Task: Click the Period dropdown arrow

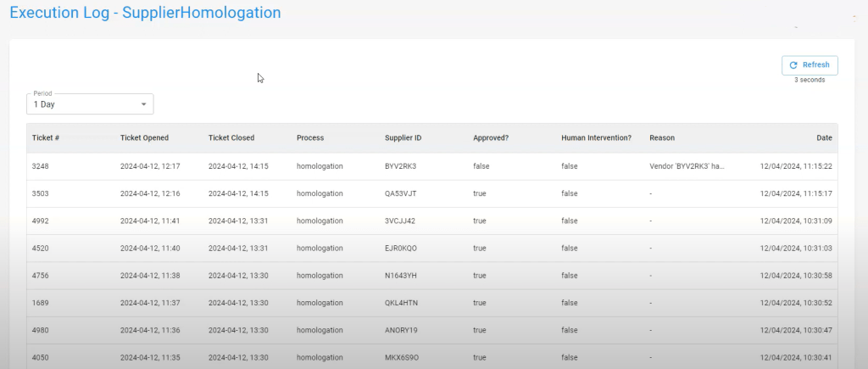Action: point(144,104)
